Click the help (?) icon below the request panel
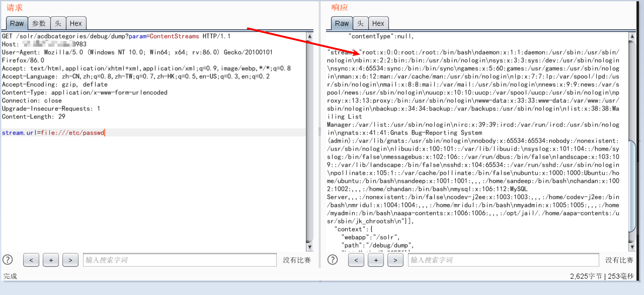 [x=8, y=260]
